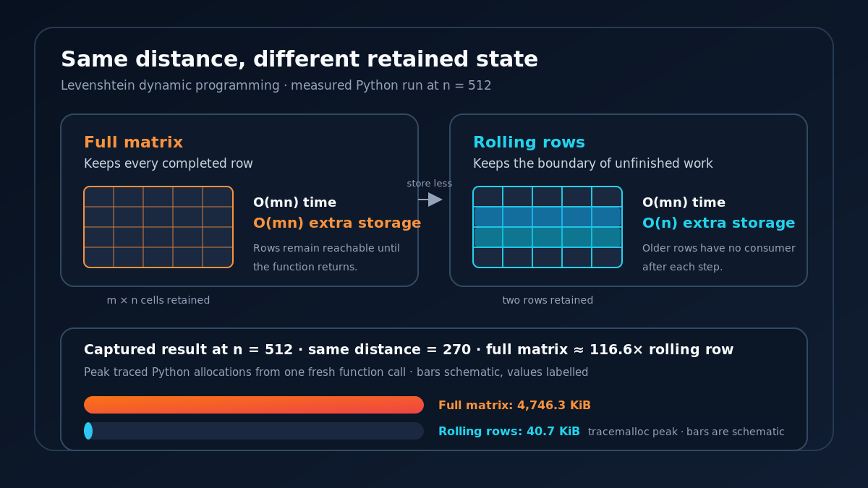Click 'O(mn) time' in Full matrix card

(x=294, y=203)
